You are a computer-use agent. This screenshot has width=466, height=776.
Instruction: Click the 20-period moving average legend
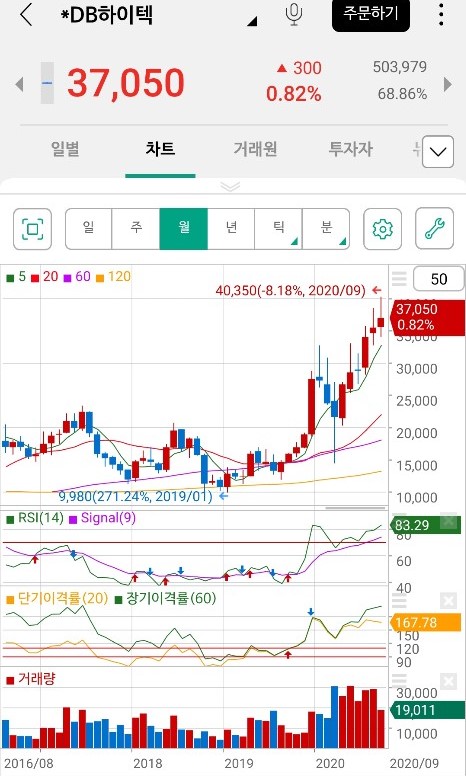pos(45,277)
